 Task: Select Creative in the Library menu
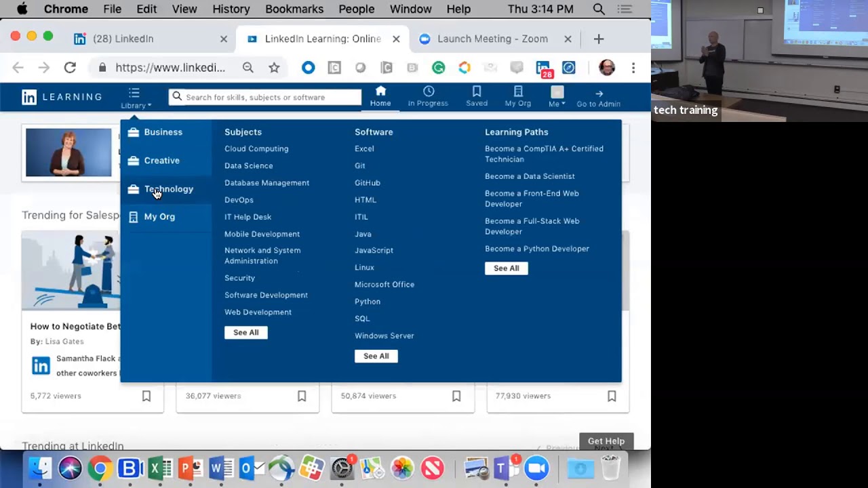click(x=162, y=161)
